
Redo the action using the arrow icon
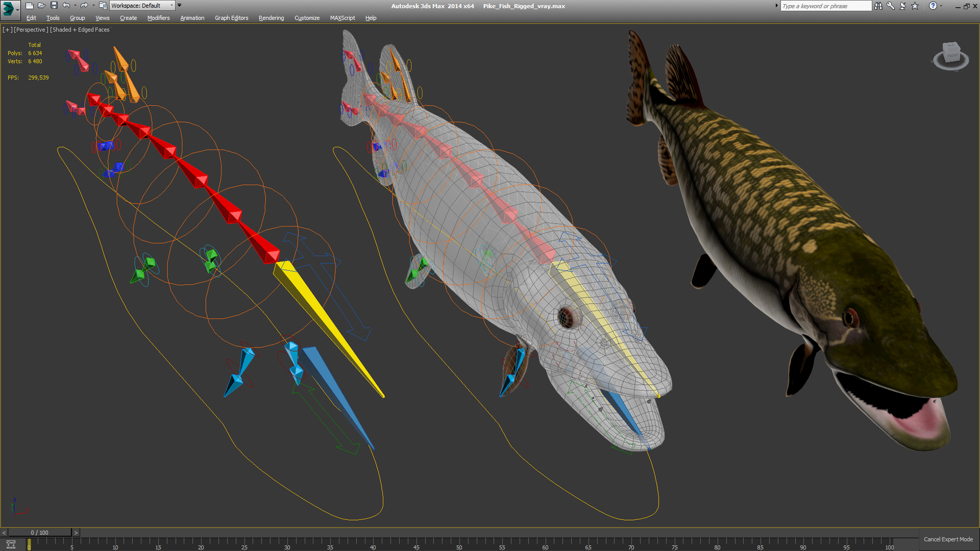point(84,6)
